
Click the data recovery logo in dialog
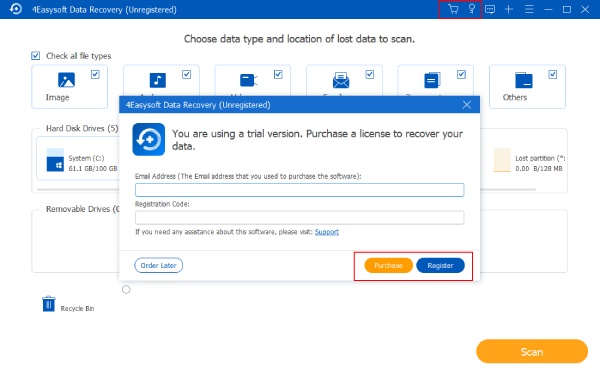click(149, 139)
